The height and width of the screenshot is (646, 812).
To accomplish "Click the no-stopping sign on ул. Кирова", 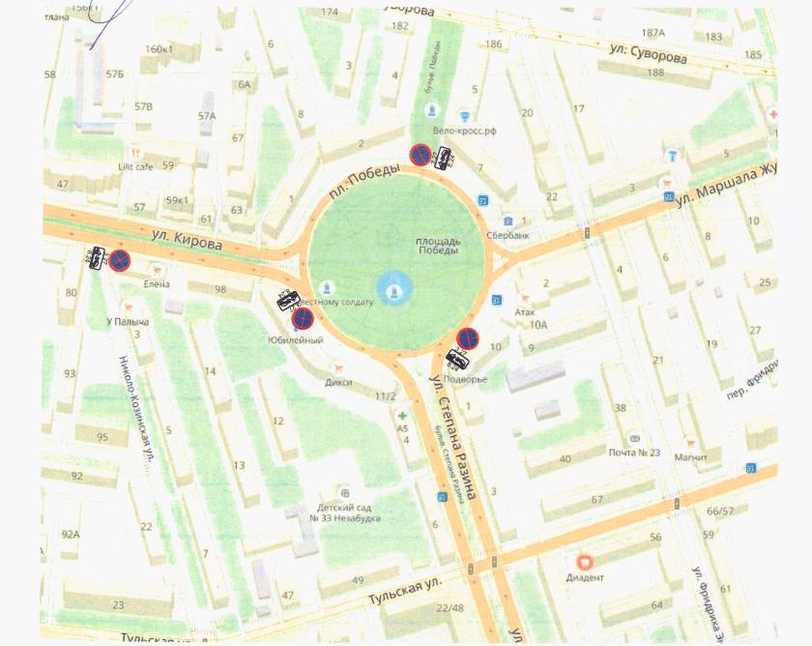I will pos(119,260).
